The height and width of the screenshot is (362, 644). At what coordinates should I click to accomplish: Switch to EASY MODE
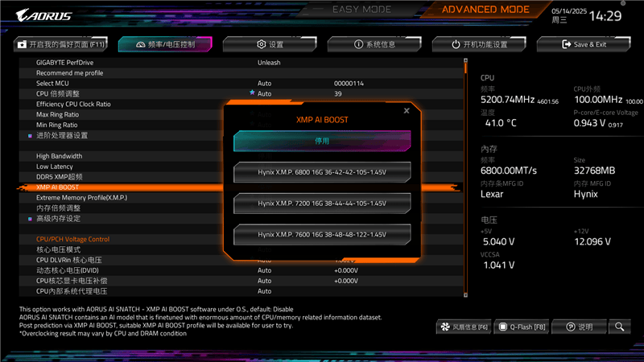tap(361, 9)
